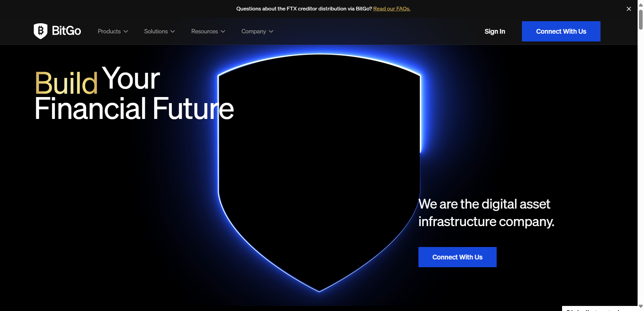644x311 pixels.
Task: Click the Sign In link
Action: [x=495, y=31]
